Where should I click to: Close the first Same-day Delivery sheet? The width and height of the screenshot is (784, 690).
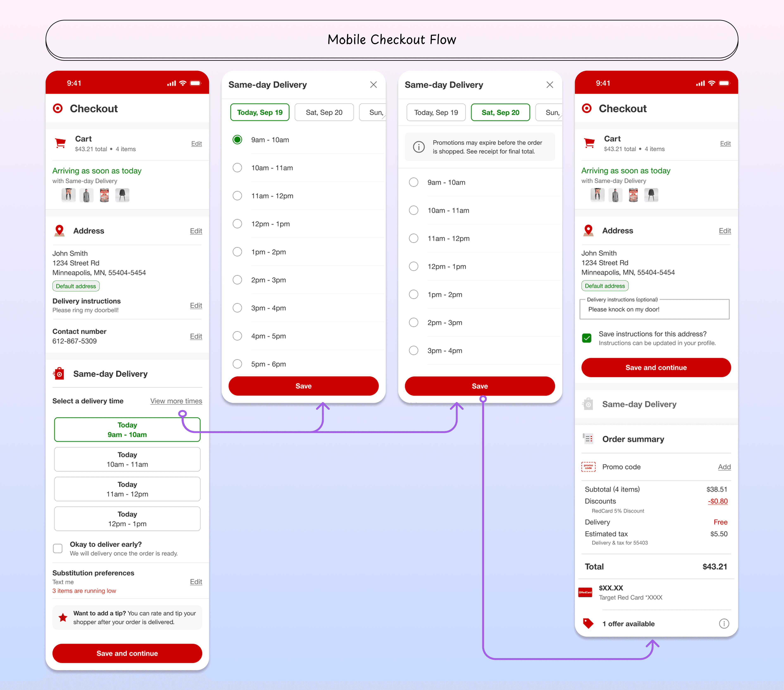[x=373, y=85]
